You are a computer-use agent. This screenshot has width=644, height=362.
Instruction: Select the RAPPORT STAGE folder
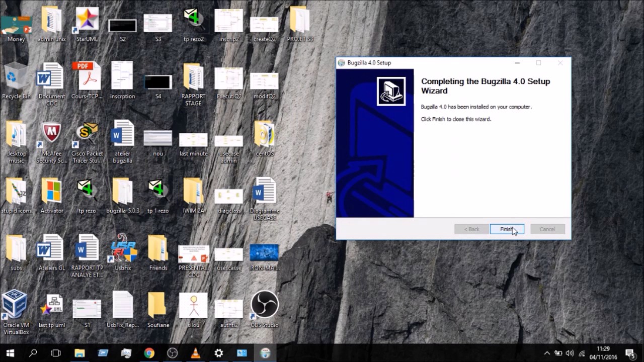click(194, 84)
